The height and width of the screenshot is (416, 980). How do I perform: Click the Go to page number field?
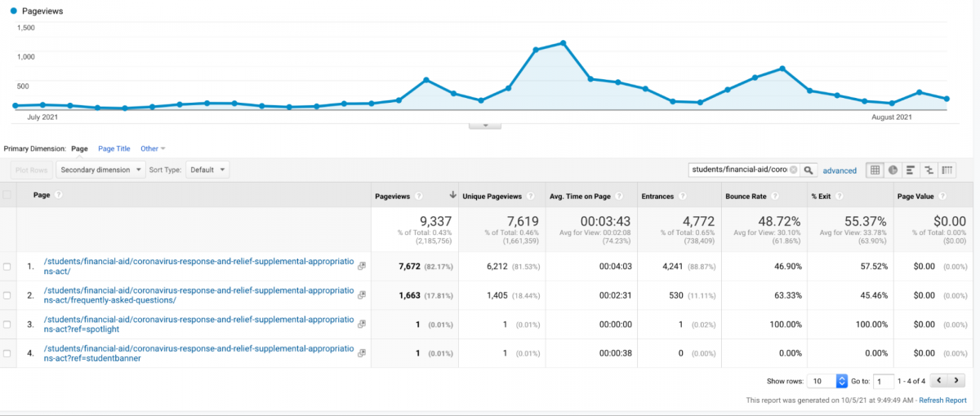tap(883, 381)
